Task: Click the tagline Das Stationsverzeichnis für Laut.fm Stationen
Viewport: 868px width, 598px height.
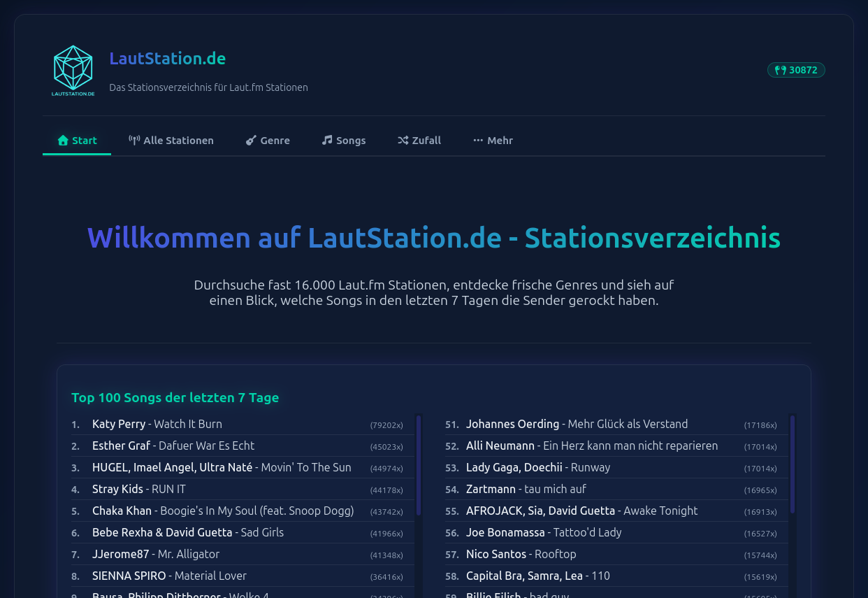Action: point(208,87)
